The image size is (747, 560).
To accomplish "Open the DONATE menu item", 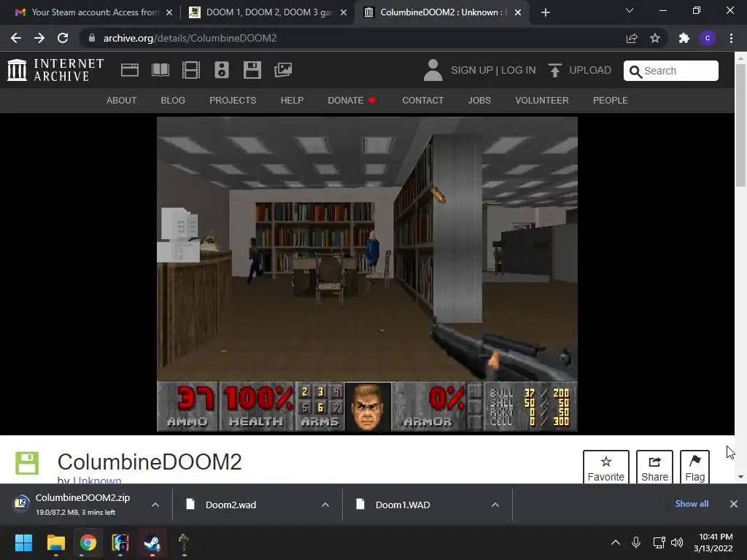I will click(352, 101).
